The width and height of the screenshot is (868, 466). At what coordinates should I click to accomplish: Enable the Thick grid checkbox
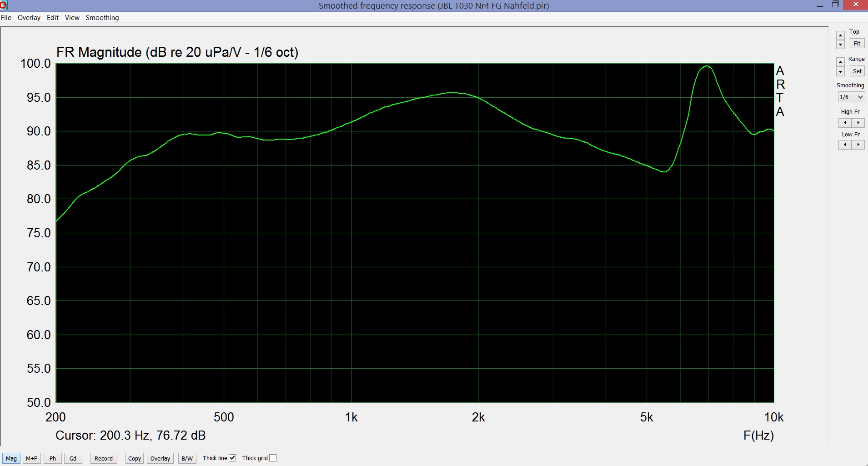point(273,458)
